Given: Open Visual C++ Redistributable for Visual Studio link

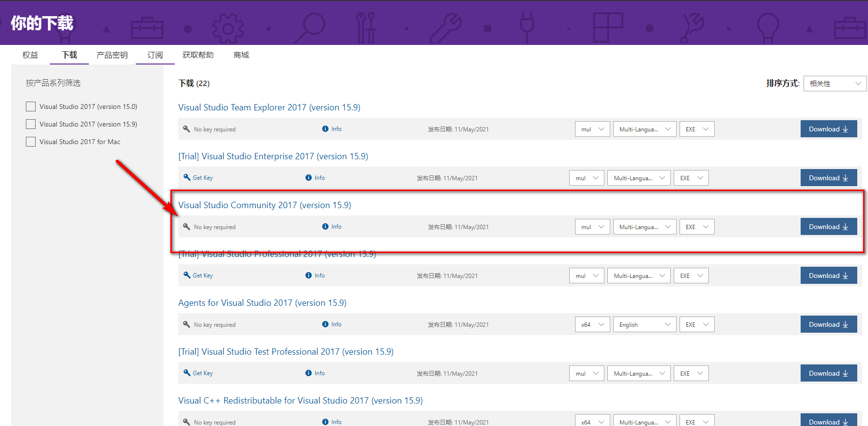Looking at the screenshot, I should (301, 401).
